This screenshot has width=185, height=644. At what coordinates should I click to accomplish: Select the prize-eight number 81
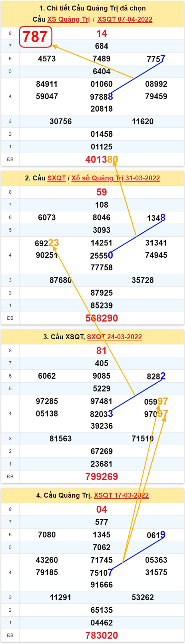102,351
